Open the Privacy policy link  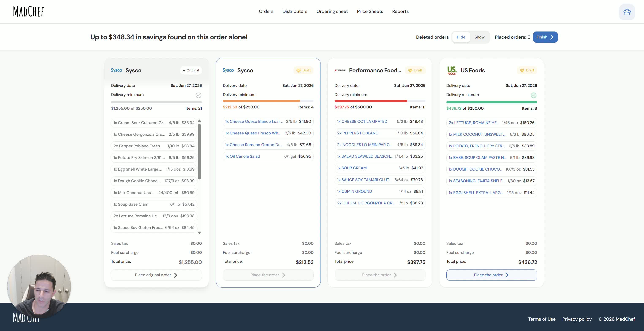click(577, 319)
